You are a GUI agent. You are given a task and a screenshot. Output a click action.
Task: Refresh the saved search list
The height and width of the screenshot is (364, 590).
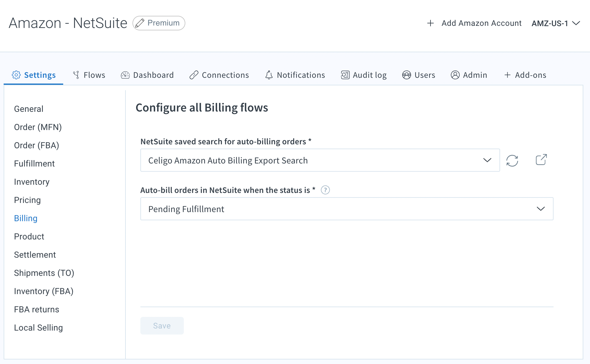[x=512, y=160]
